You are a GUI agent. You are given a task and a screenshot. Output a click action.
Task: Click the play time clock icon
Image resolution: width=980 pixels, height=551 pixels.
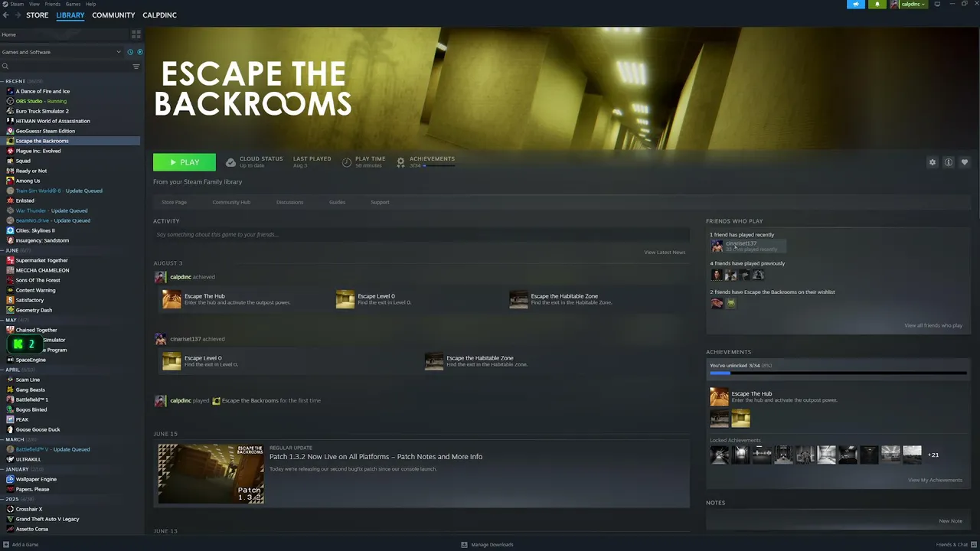pyautogui.click(x=347, y=162)
